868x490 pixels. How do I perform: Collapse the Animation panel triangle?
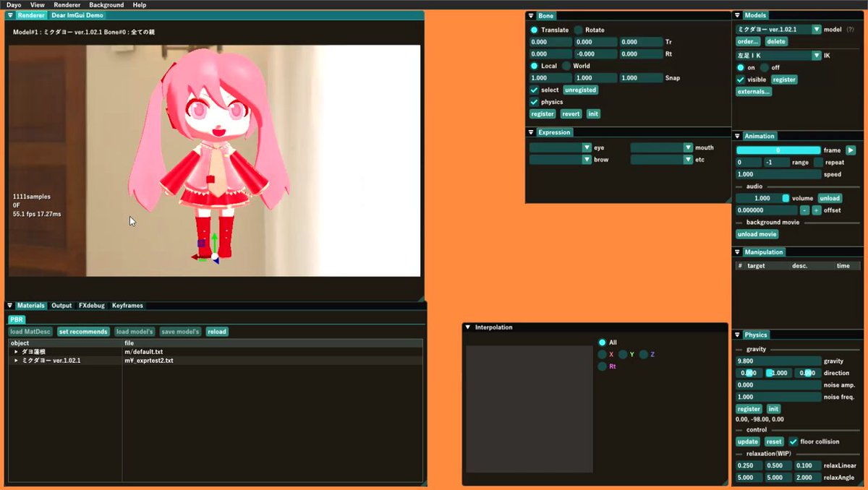(x=738, y=136)
